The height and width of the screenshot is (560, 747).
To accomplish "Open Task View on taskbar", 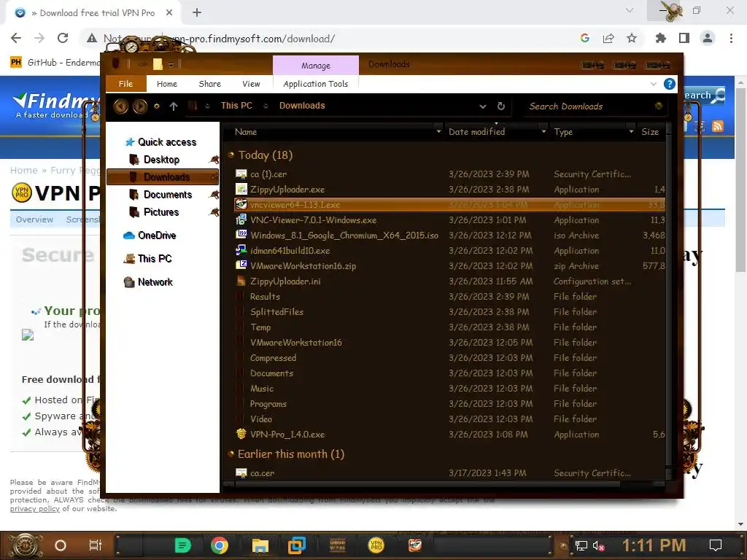I will click(96, 545).
